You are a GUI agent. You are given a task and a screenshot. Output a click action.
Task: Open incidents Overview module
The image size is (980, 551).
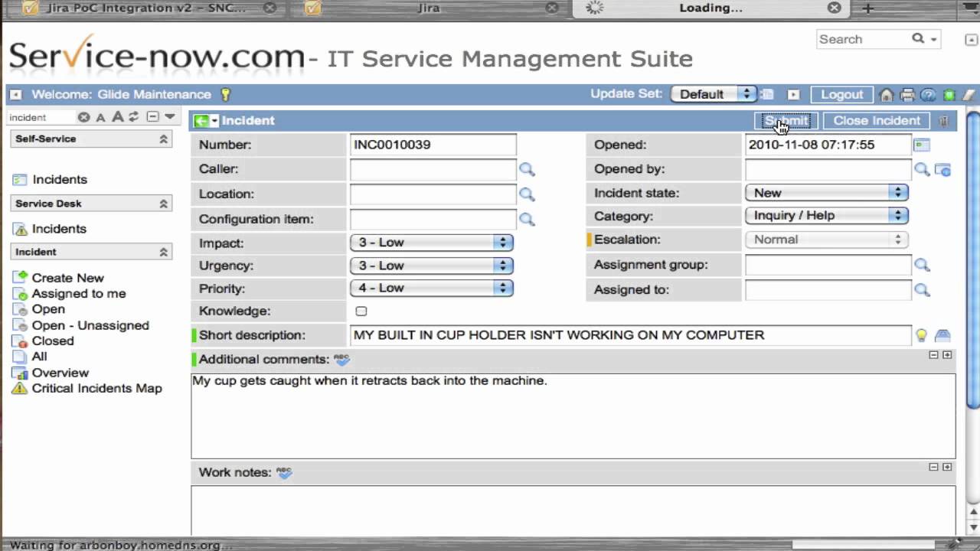coord(60,373)
